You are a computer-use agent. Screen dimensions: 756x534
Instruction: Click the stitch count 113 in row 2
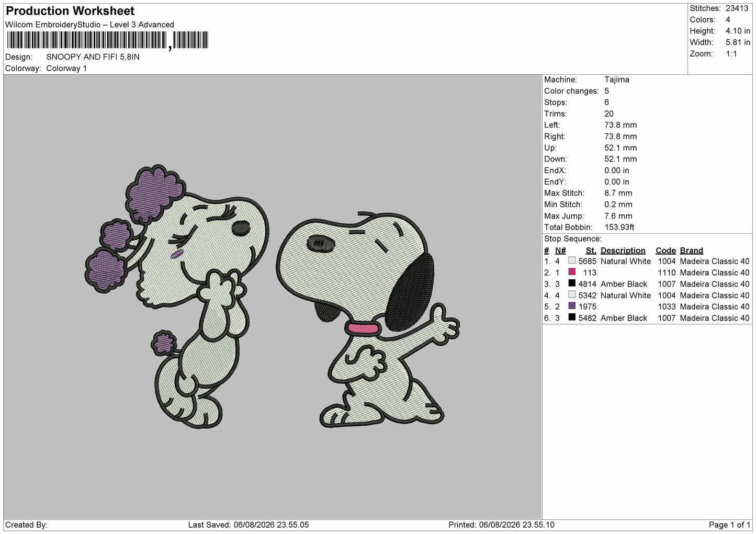coord(590,273)
